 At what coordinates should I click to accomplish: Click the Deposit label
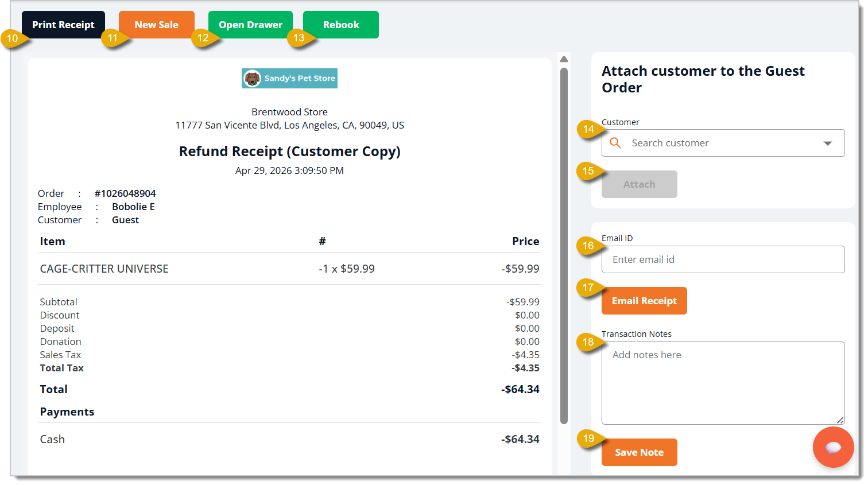coord(57,328)
